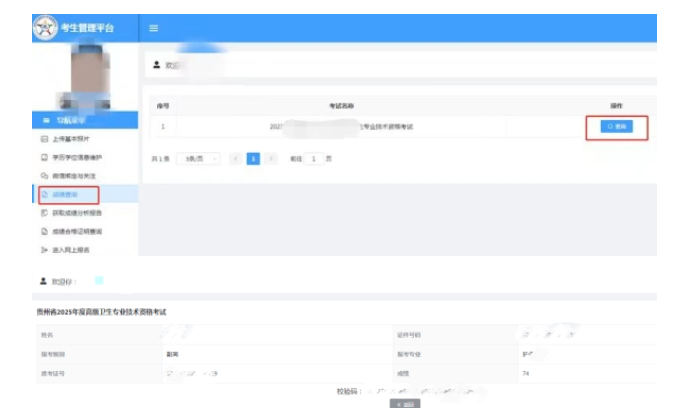Click the user icon beside 欢迎 greeting
689x408 pixels.
pos(157,64)
